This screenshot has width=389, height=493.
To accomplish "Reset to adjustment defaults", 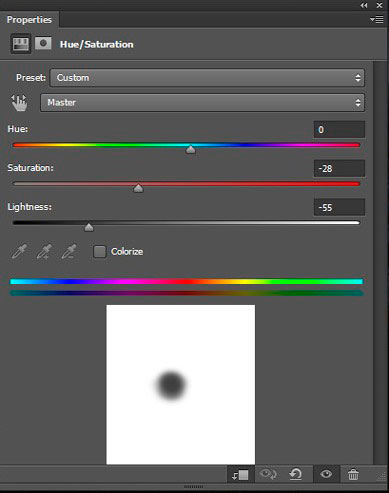I will tap(296, 474).
